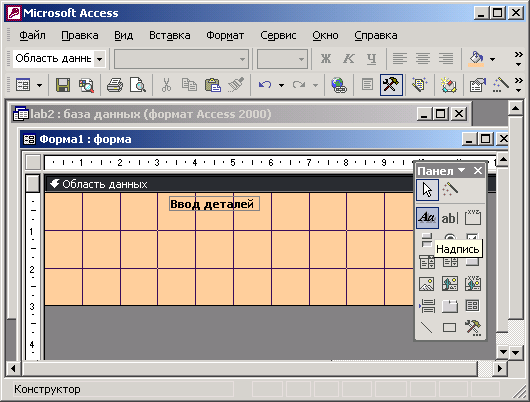Open the Сервис menu
Screen dimensions: 530x402
tap(278, 35)
